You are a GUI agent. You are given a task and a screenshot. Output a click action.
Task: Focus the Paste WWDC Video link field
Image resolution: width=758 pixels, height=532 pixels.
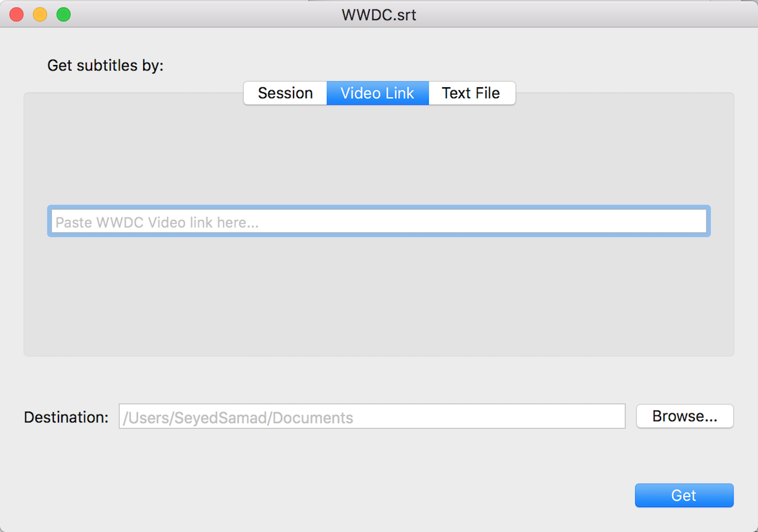tap(379, 221)
